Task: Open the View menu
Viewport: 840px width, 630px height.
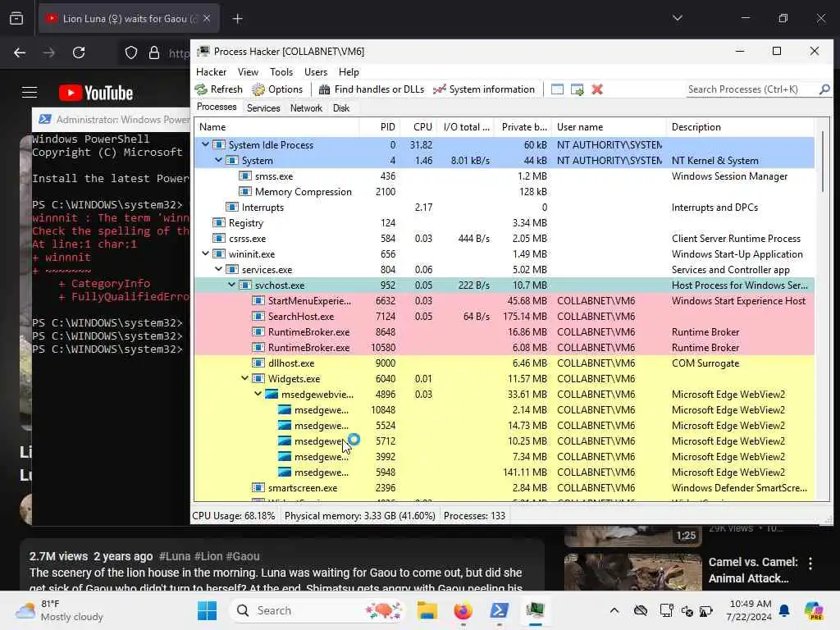Action: coord(248,72)
